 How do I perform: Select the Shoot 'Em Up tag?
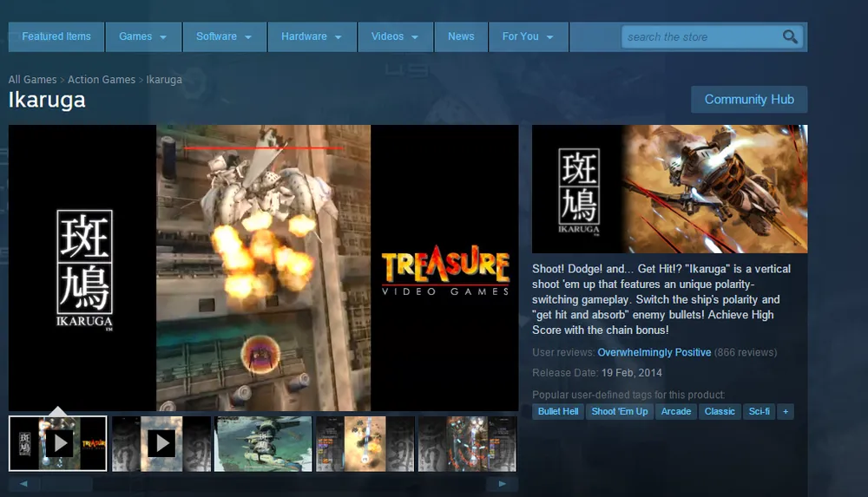(x=620, y=411)
